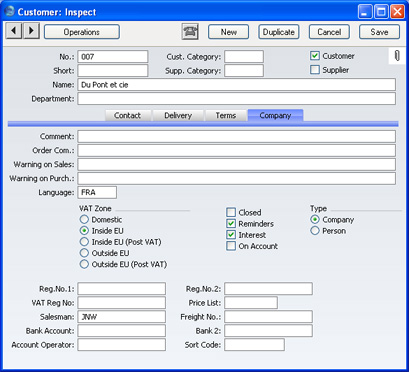
Task: Check the Supplier checkbox
Action: tap(315, 70)
